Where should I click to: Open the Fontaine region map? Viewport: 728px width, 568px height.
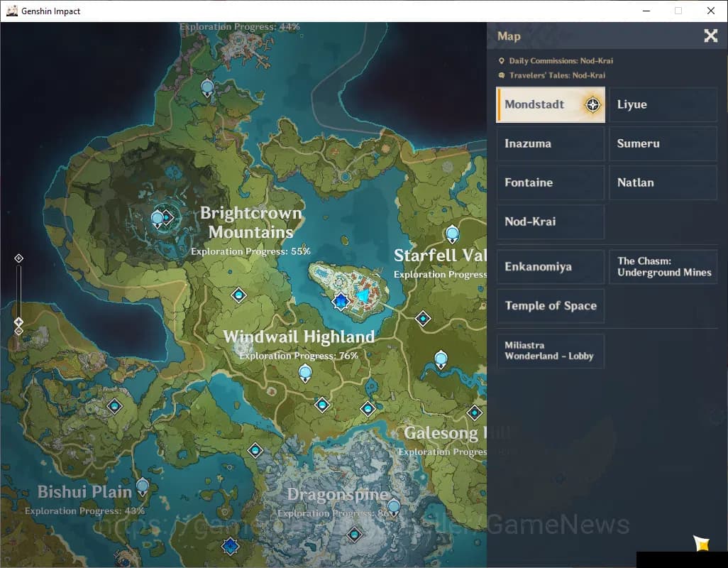(551, 182)
